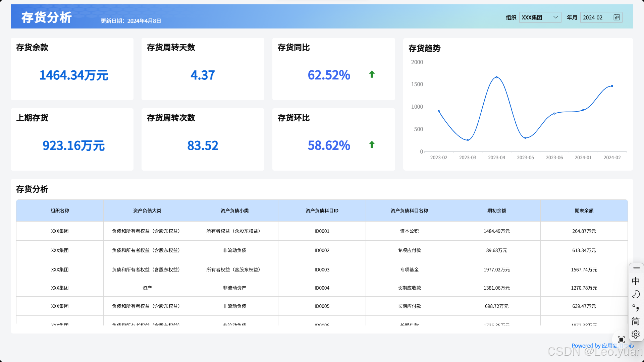Click the green up arrow beside 存货同比

(372, 74)
